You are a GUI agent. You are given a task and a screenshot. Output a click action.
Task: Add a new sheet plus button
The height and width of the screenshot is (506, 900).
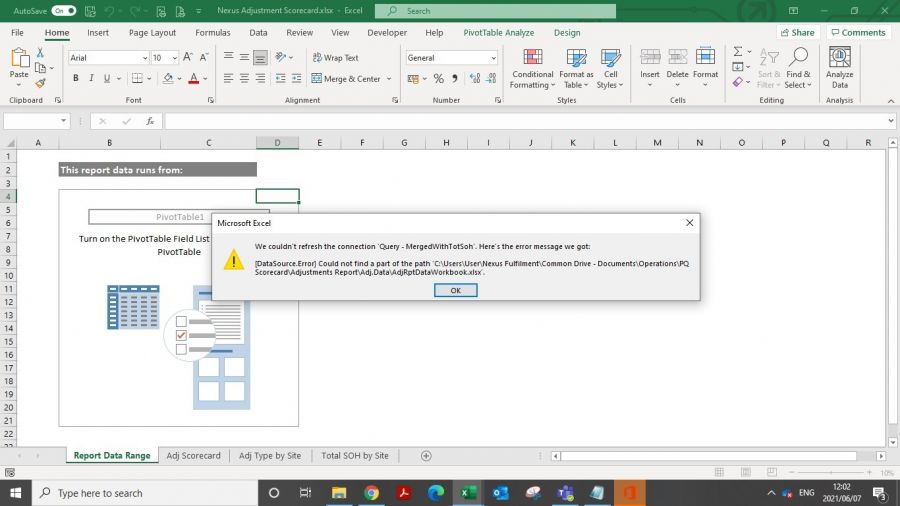point(426,456)
